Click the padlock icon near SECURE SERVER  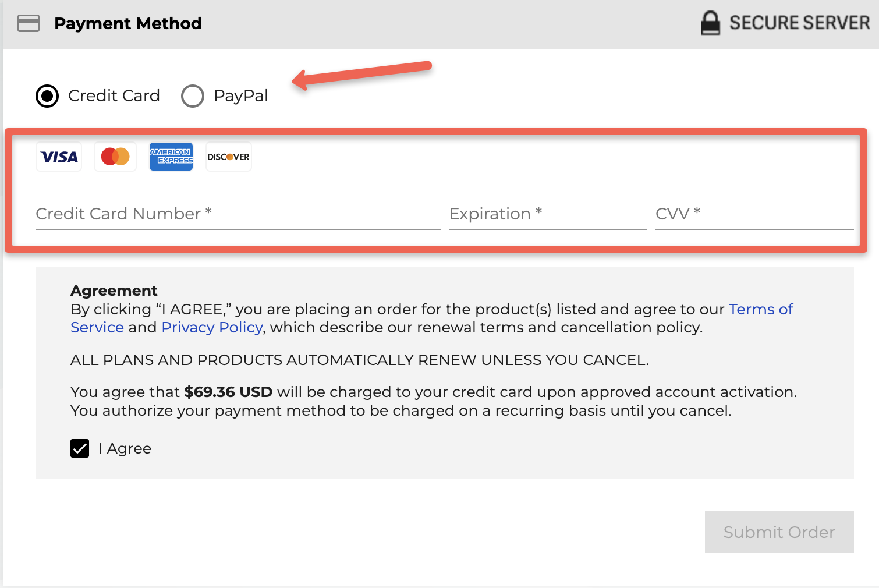point(711,23)
